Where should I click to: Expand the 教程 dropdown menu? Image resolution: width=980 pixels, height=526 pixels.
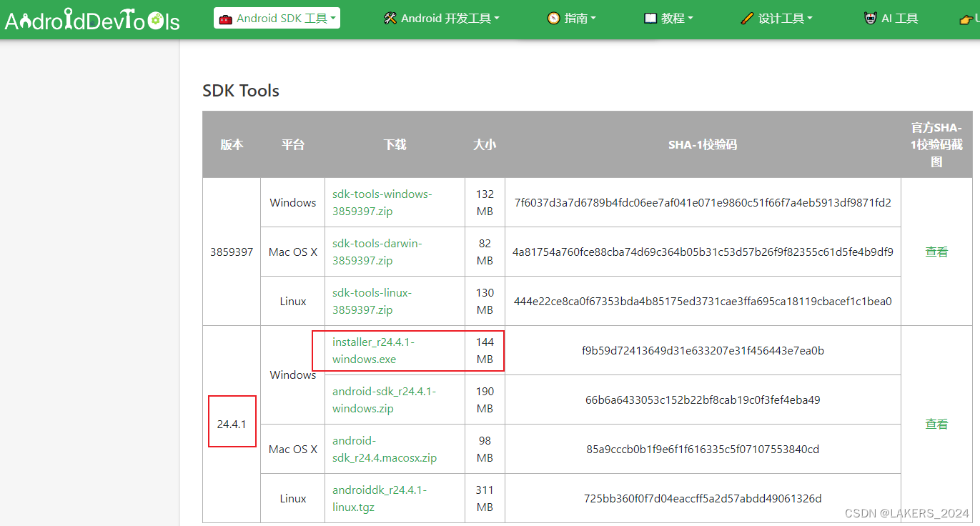(x=668, y=19)
